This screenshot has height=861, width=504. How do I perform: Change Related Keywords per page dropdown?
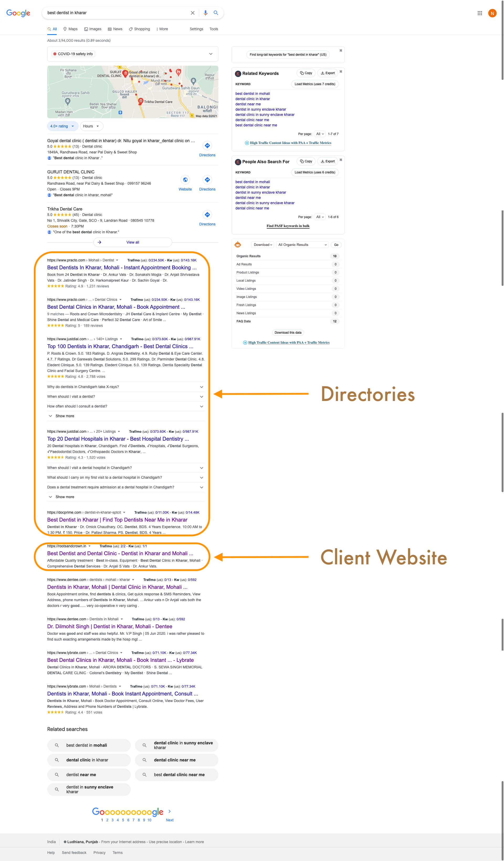click(320, 134)
